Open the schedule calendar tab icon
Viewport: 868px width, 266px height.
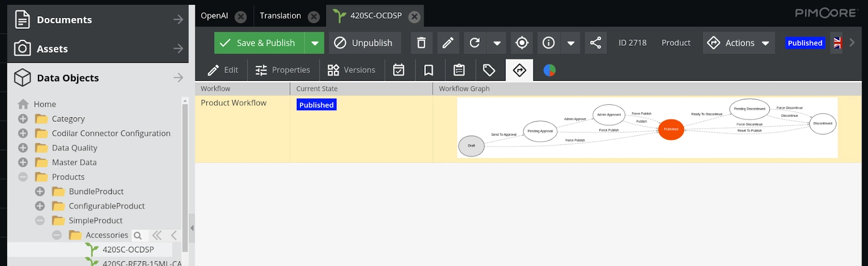pyautogui.click(x=399, y=70)
